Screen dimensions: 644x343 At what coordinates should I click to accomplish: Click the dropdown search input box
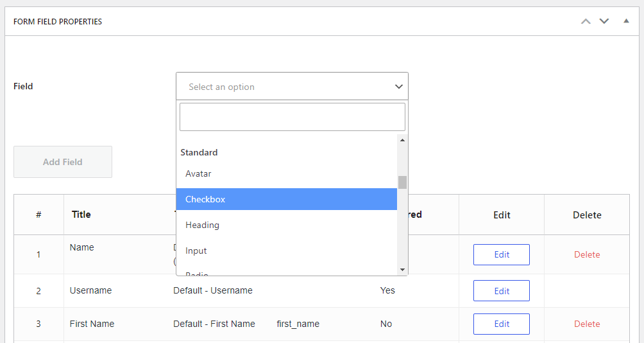coord(292,117)
